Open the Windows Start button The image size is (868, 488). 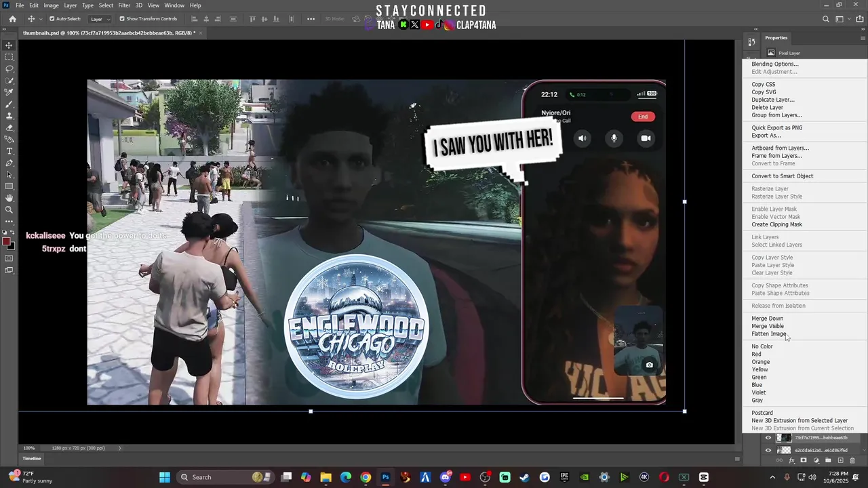(165, 477)
